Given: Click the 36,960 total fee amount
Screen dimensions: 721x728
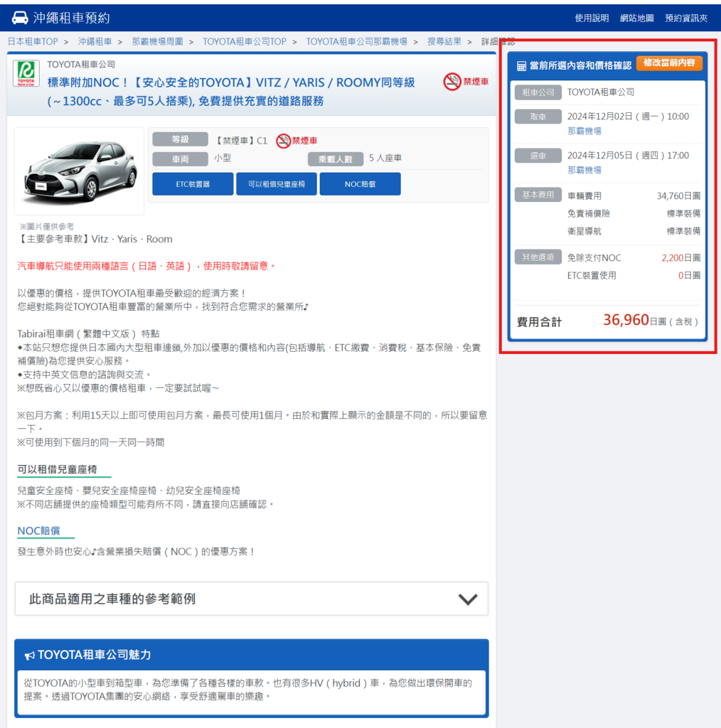Looking at the screenshot, I should pyautogui.click(x=625, y=320).
